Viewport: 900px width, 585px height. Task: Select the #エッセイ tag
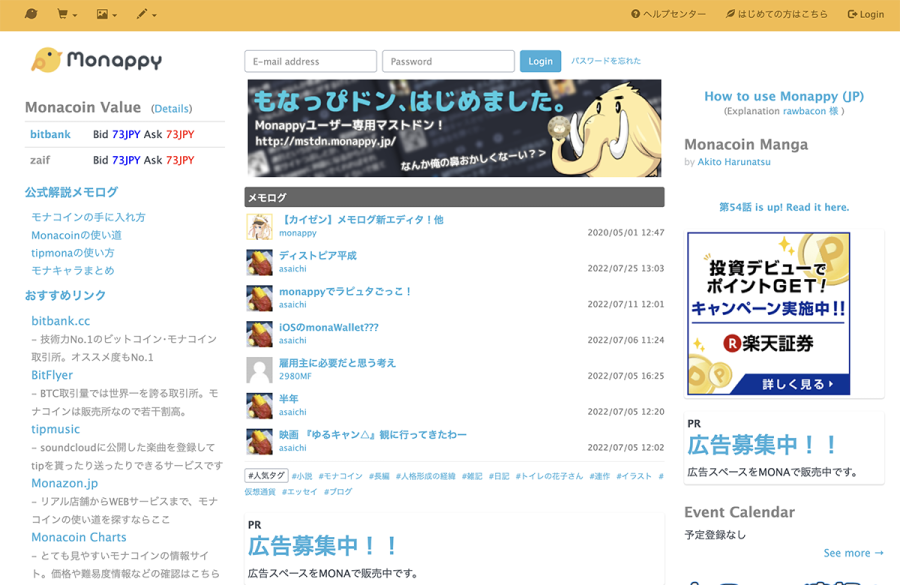click(x=299, y=491)
